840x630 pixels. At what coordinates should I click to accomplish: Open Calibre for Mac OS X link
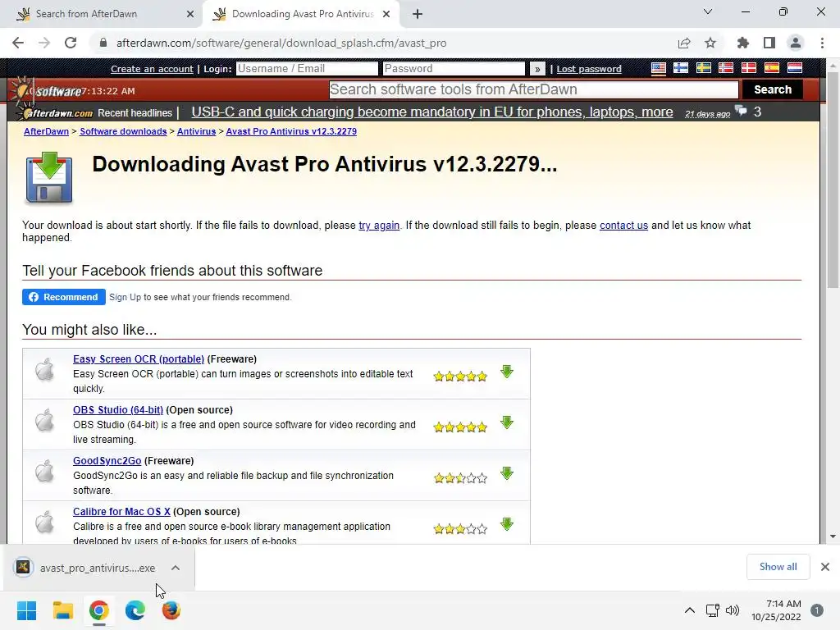coord(121,512)
